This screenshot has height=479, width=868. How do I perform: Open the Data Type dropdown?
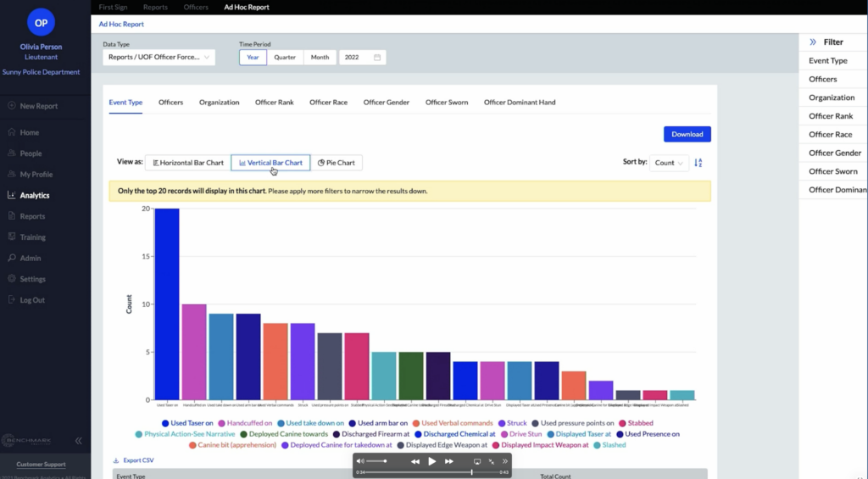[159, 58]
